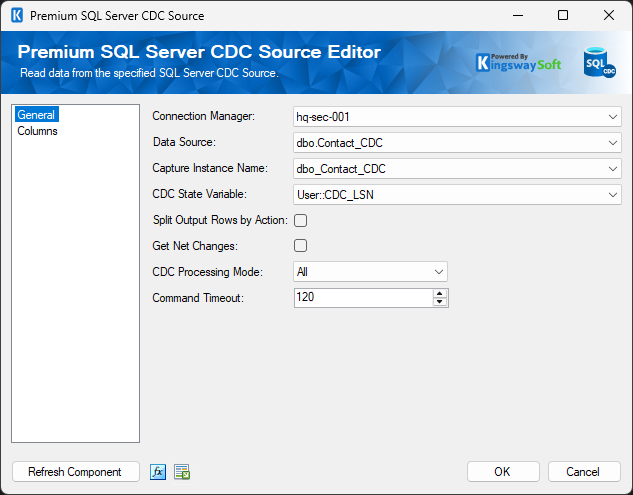Image resolution: width=633 pixels, height=495 pixels.
Task: Open the CDC Processing Mode dropdown
Action: pos(370,272)
